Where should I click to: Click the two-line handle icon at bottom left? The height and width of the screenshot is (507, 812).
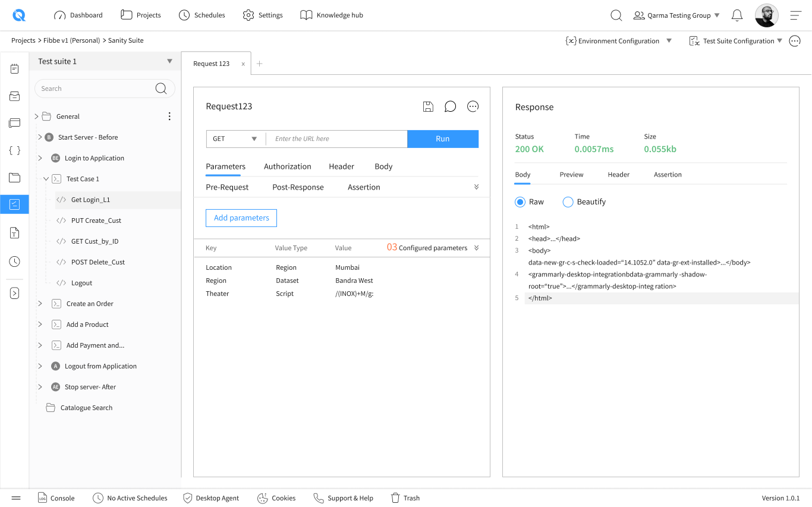16,498
